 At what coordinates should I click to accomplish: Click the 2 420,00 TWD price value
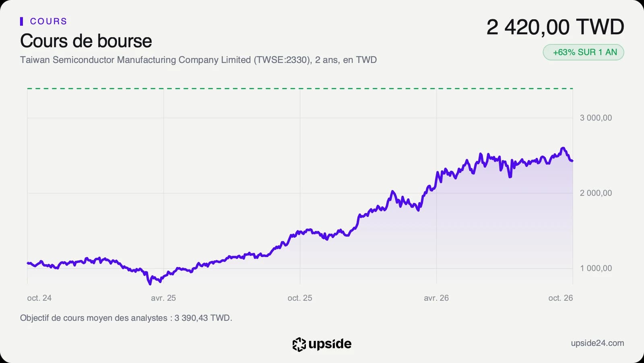pos(555,27)
